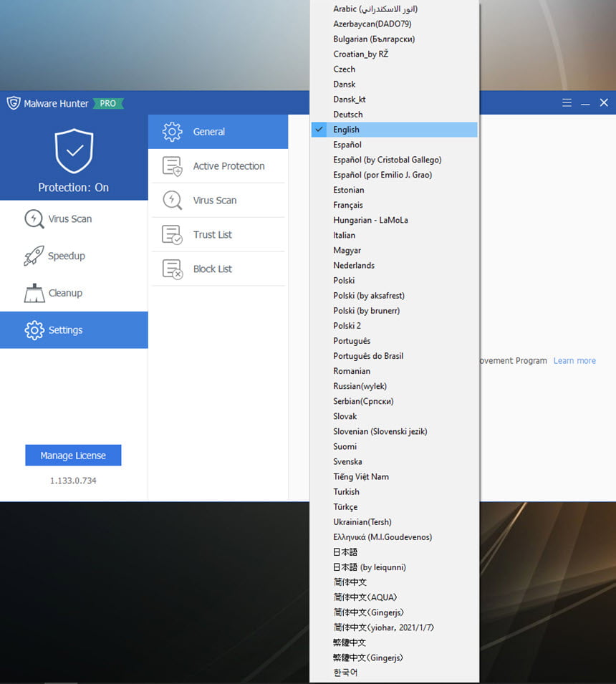The height and width of the screenshot is (684, 616).
Task: Select the Block List settings tab
Action: [x=218, y=269]
